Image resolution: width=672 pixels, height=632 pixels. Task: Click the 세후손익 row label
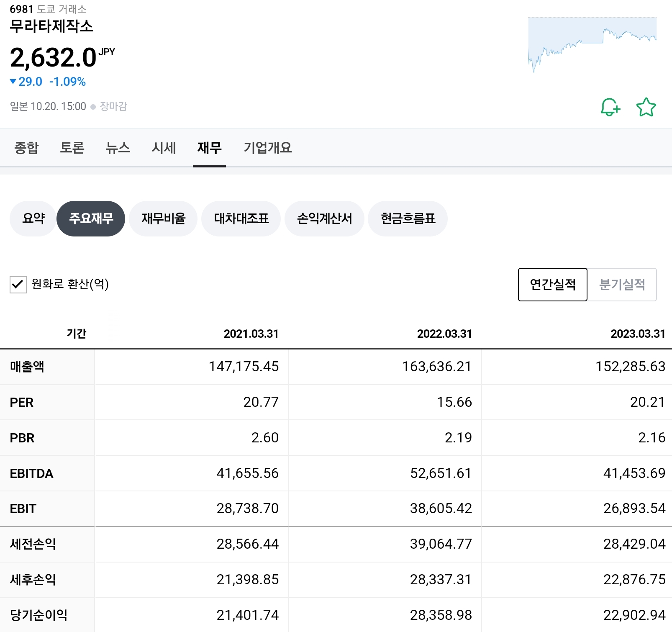[33, 580]
